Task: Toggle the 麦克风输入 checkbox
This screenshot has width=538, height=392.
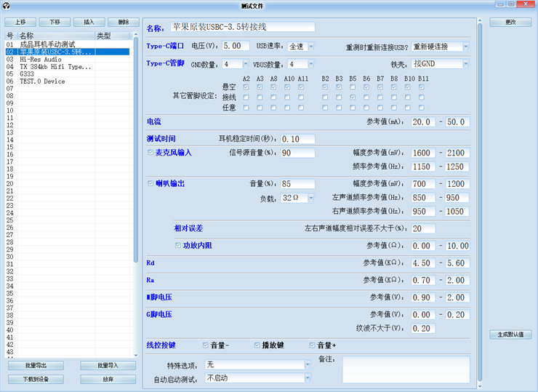Action: coord(150,153)
